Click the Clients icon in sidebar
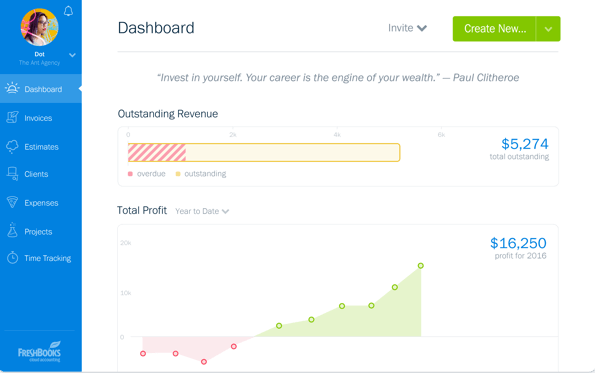The image size is (595, 373). pos(12,174)
